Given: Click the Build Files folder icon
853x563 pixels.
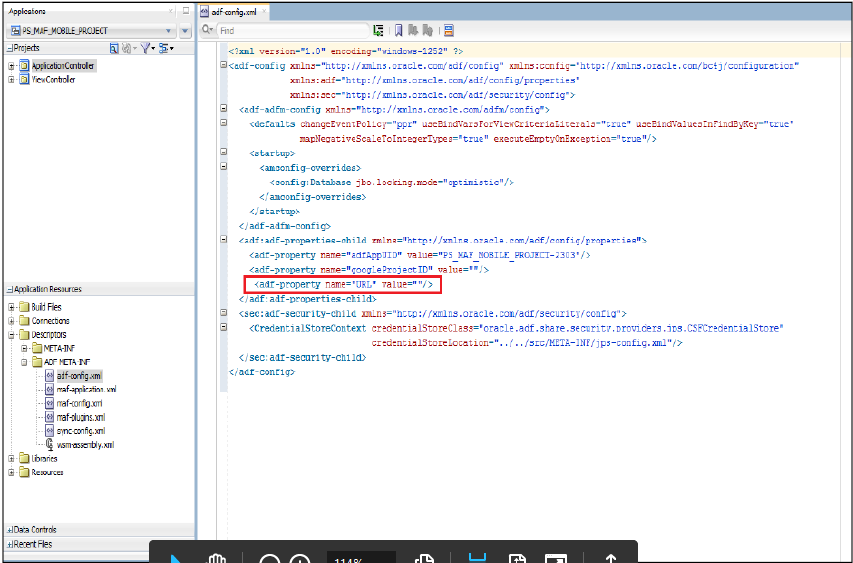Looking at the screenshot, I should point(24,307).
